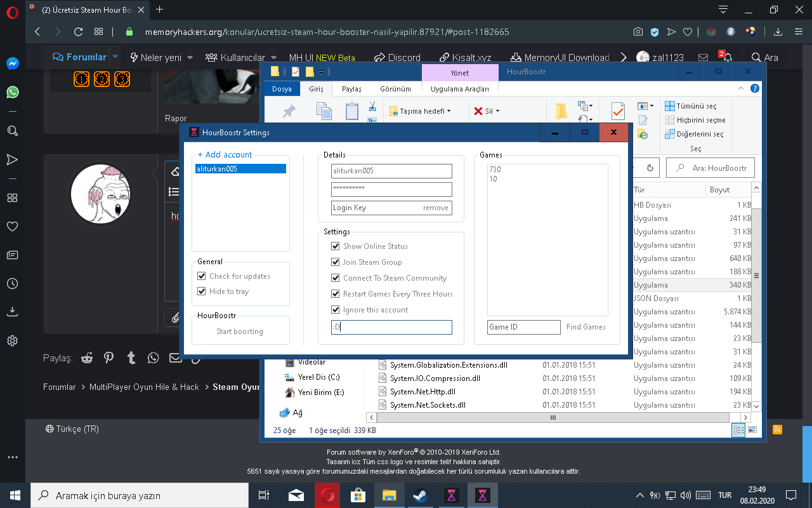This screenshot has width=812, height=508.
Task: Click the paste clipboard icon in Explorer ribbon
Action: (x=352, y=110)
